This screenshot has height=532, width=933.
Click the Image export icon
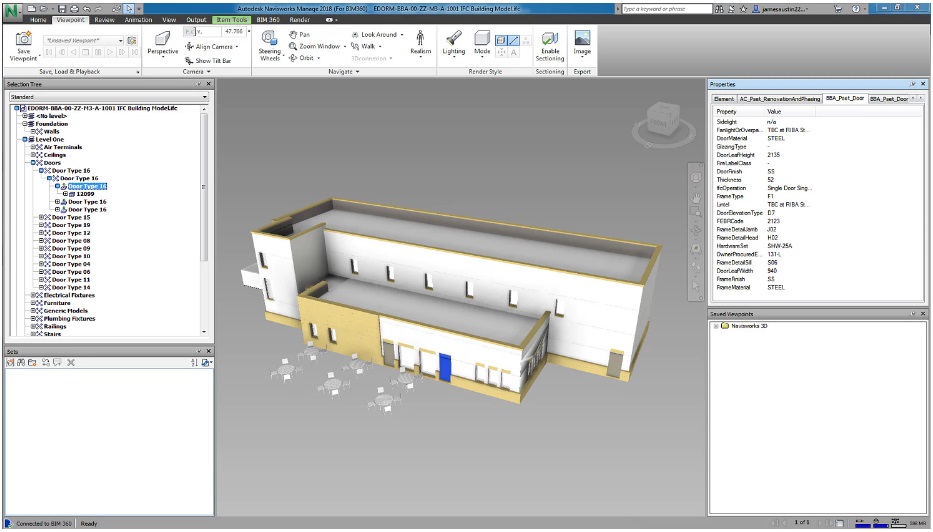pyautogui.click(x=582, y=41)
